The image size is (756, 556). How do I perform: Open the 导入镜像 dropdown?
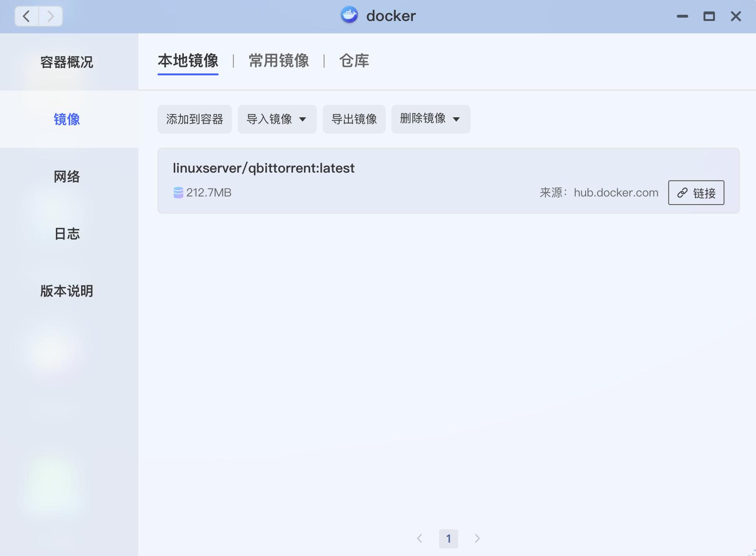[x=277, y=119]
